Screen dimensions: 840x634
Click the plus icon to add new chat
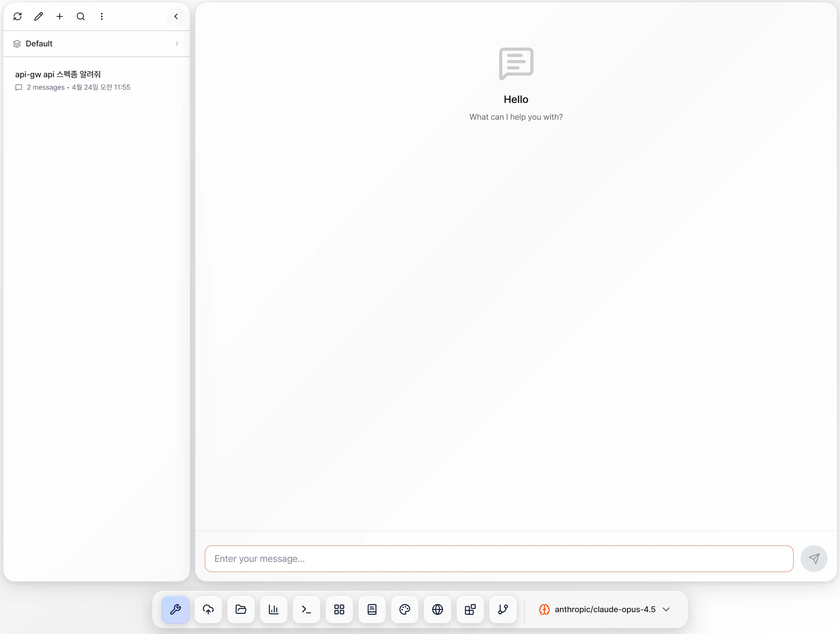pyautogui.click(x=60, y=16)
